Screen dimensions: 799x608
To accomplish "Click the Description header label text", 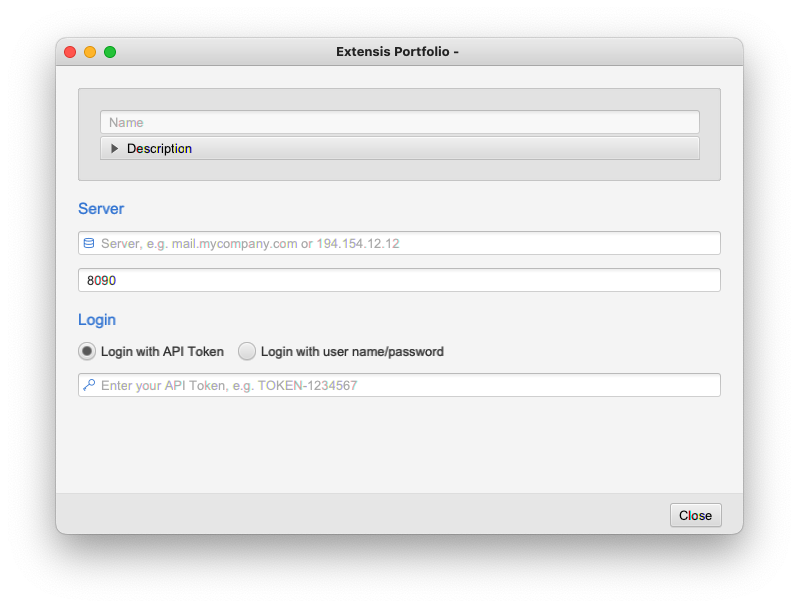I will pos(159,148).
